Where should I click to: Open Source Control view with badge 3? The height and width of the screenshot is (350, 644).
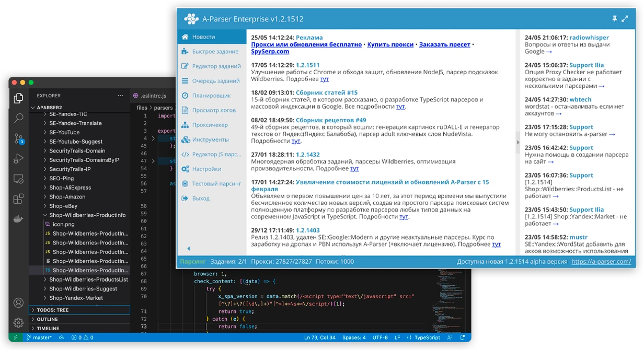(19, 138)
